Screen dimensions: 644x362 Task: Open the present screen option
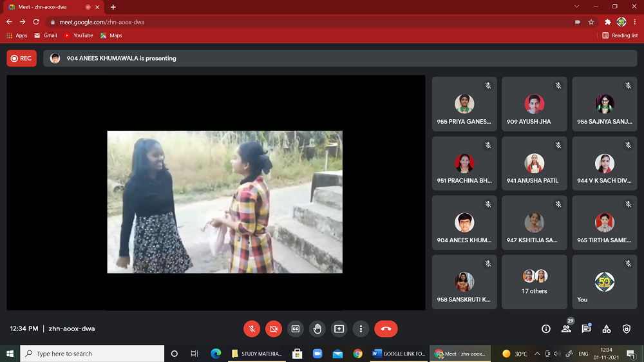point(339,329)
